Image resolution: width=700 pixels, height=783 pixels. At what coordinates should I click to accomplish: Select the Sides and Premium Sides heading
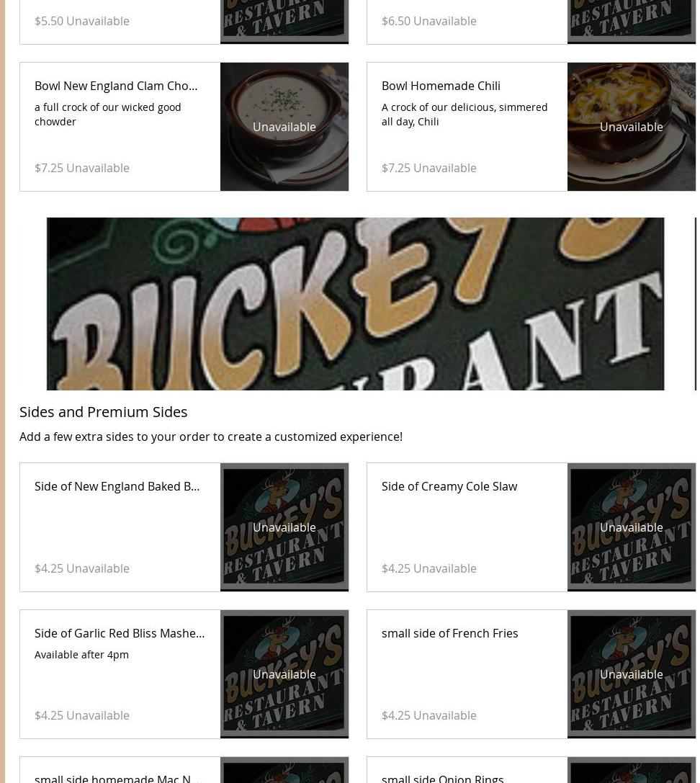tap(104, 412)
